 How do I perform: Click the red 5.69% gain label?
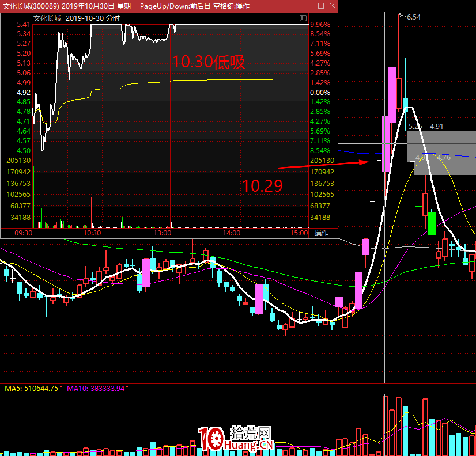(320, 54)
